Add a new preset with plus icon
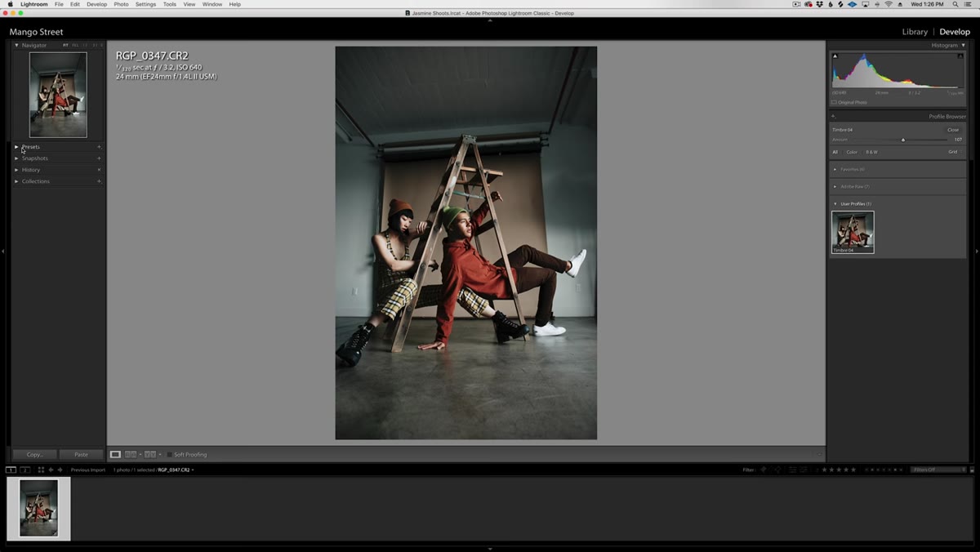The image size is (980, 552). click(99, 147)
